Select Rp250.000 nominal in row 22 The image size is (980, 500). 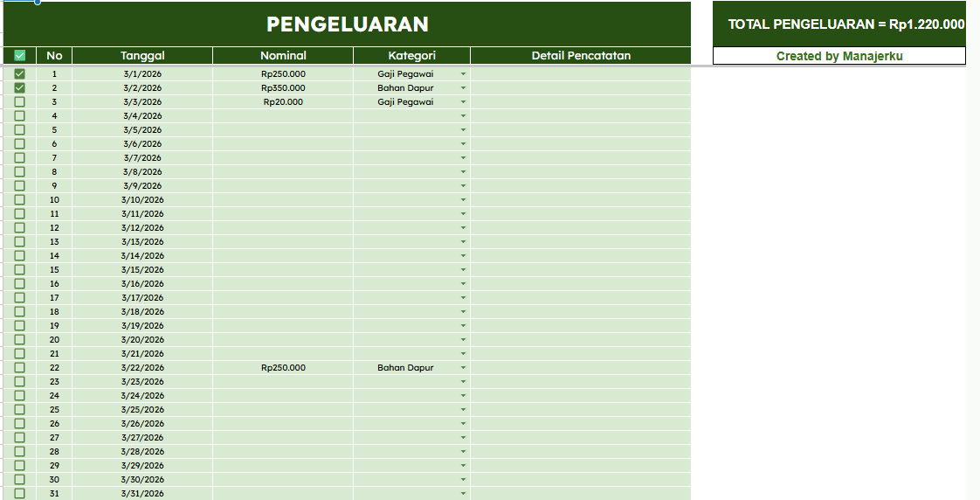click(x=283, y=367)
